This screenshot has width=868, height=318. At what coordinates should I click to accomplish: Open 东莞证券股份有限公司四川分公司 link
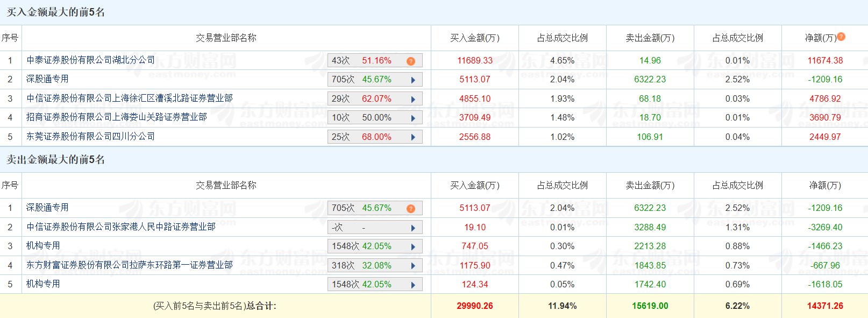tap(90, 137)
